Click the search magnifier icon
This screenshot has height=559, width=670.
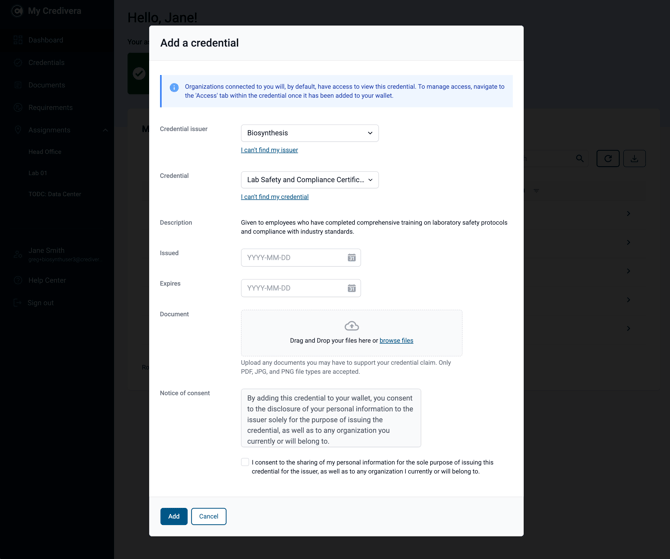(x=579, y=159)
